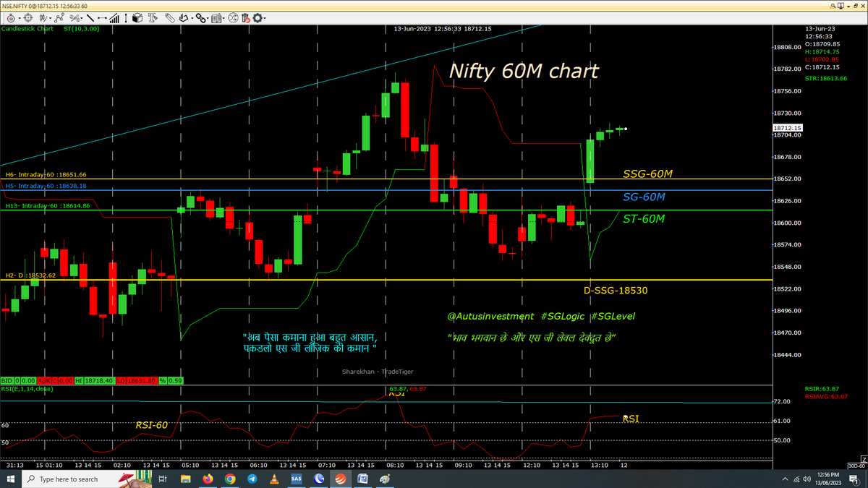Open Telegram from taskbar
Image resolution: width=868 pixels, height=488 pixels.
252,479
